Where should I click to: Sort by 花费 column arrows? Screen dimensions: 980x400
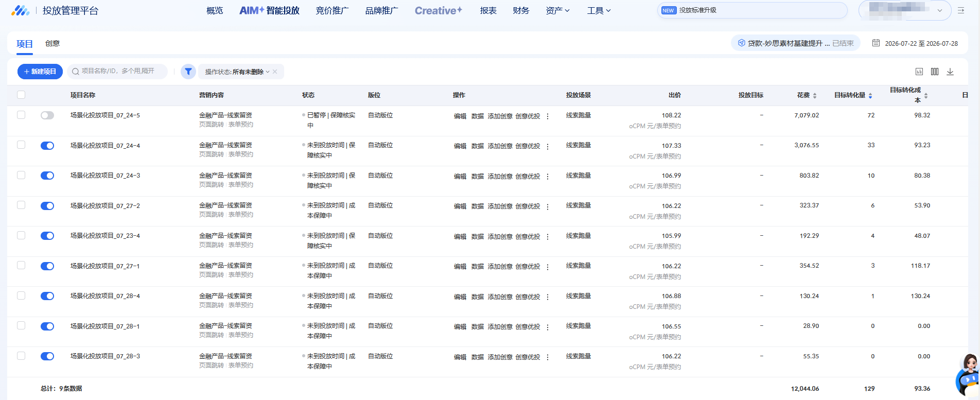pyautogui.click(x=815, y=96)
